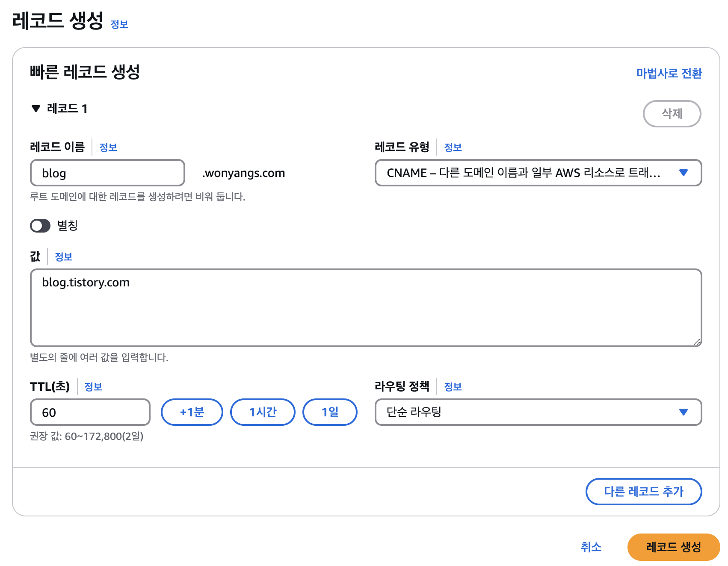Set TTL using the 1시간 button
Image resolution: width=728 pixels, height=566 pixels.
263,412
